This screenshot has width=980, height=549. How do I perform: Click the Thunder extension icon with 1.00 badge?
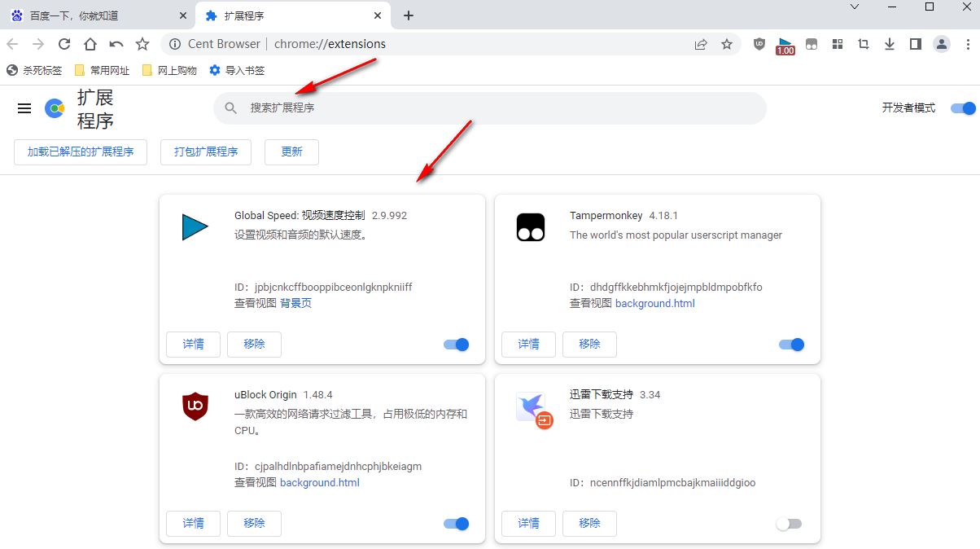point(784,45)
